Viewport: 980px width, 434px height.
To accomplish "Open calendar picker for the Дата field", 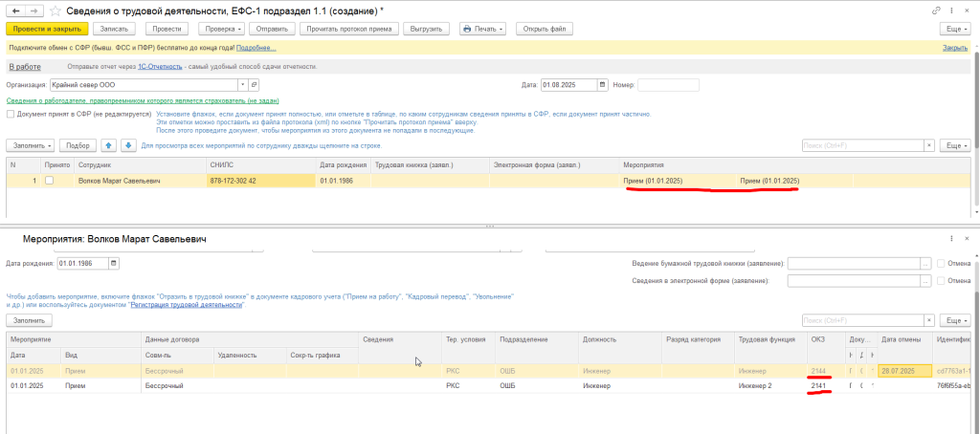I will [603, 85].
